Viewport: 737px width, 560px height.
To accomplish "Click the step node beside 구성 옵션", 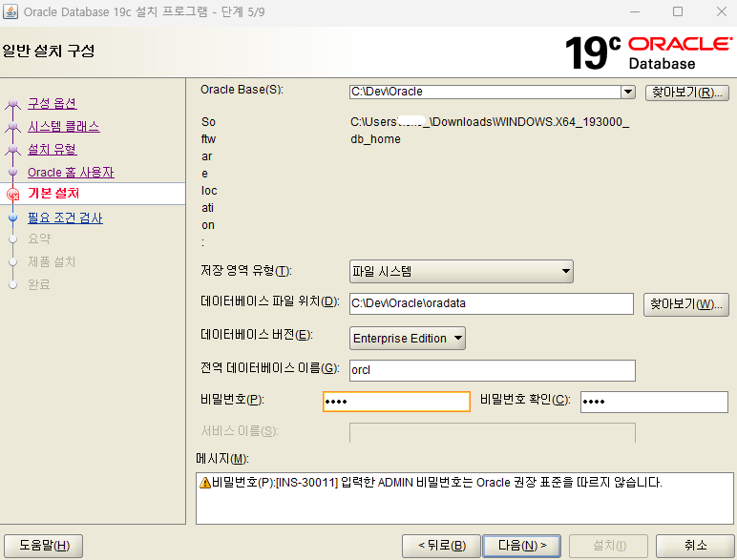I will coord(12,103).
